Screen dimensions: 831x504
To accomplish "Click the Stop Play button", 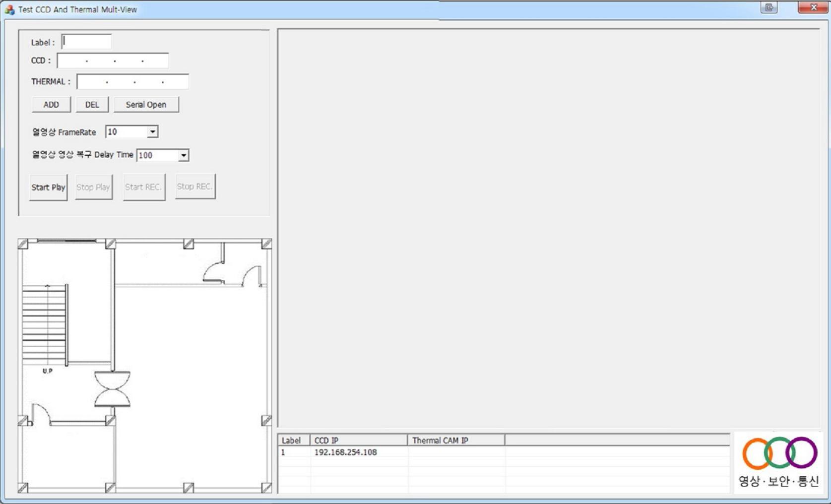I will pos(93,187).
